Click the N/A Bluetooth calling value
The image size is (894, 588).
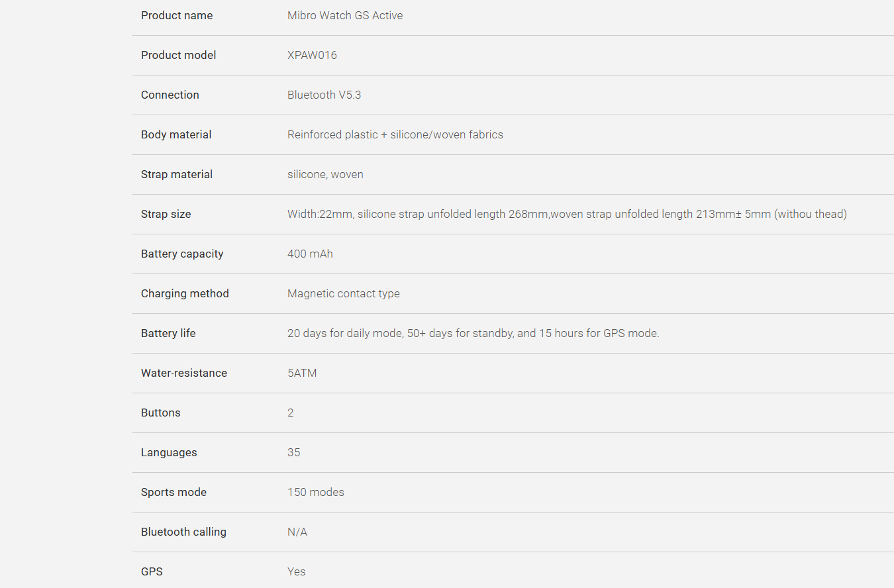coord(297,532)
